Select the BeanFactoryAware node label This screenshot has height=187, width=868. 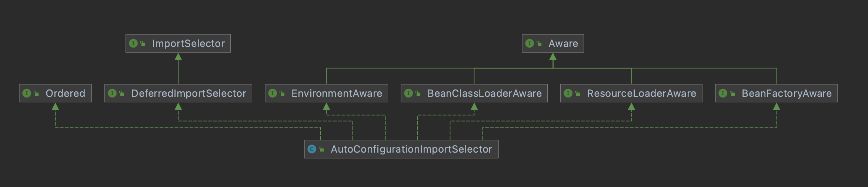pos(787,93)
